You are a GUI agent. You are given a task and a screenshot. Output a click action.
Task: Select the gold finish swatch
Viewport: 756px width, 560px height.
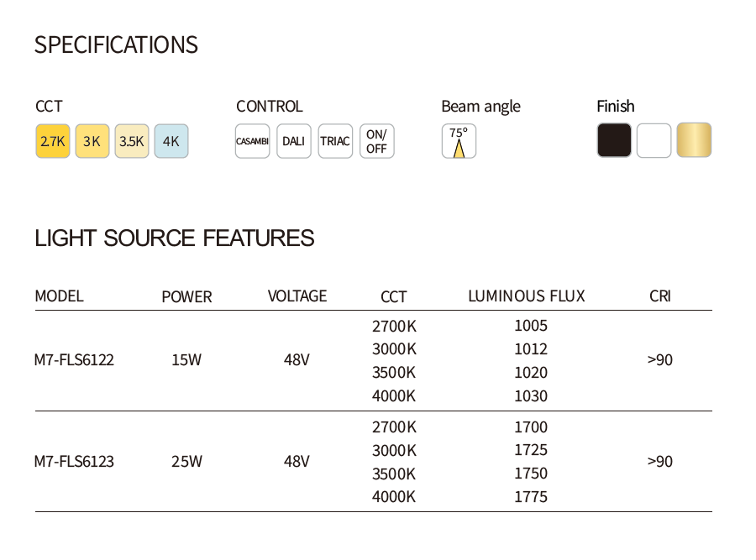point(694,140)
